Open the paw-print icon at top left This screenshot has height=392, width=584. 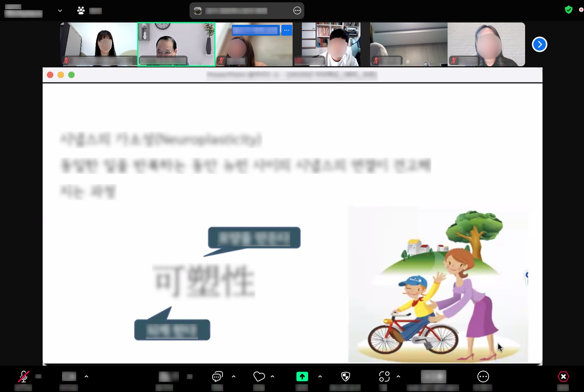[81, 11]
